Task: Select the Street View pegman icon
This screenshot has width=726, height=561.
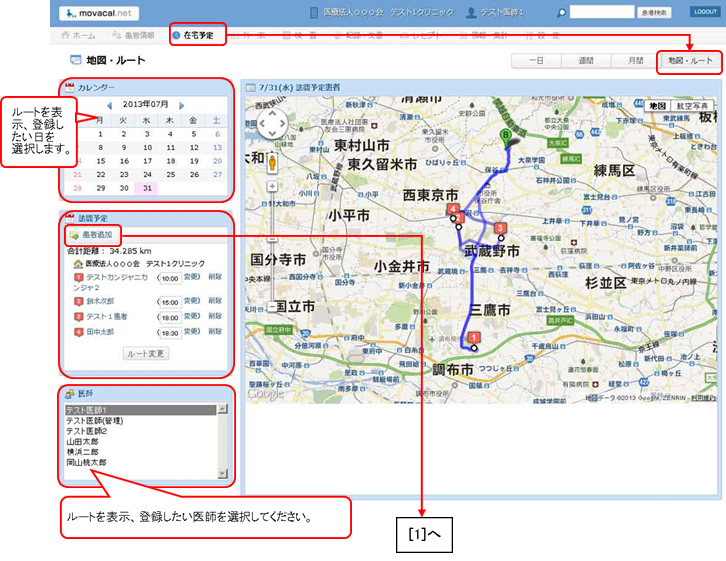Action: (272, 162)
